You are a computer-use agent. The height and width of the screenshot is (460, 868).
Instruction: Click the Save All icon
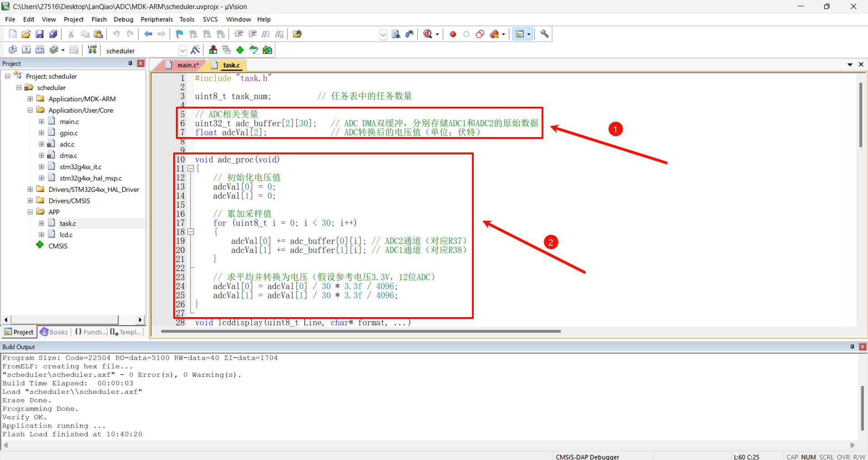click(53, 34)
